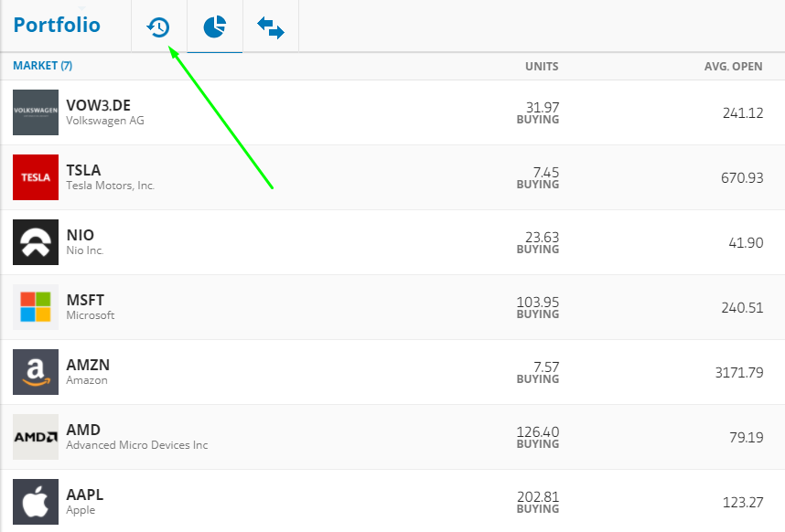785x532 pixels.
Task: Click the Microsoft company logo
Action: [x=34, y=306]
